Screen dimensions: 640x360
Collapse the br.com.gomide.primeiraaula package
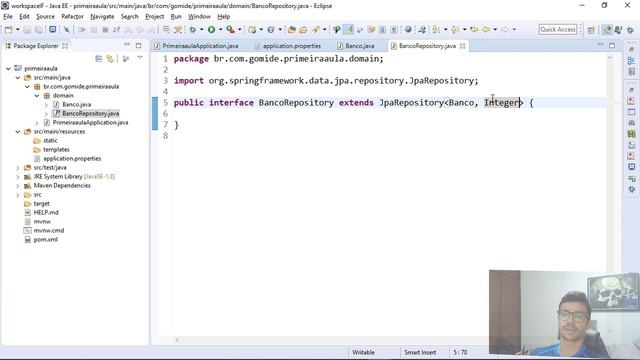click(27, 87)
